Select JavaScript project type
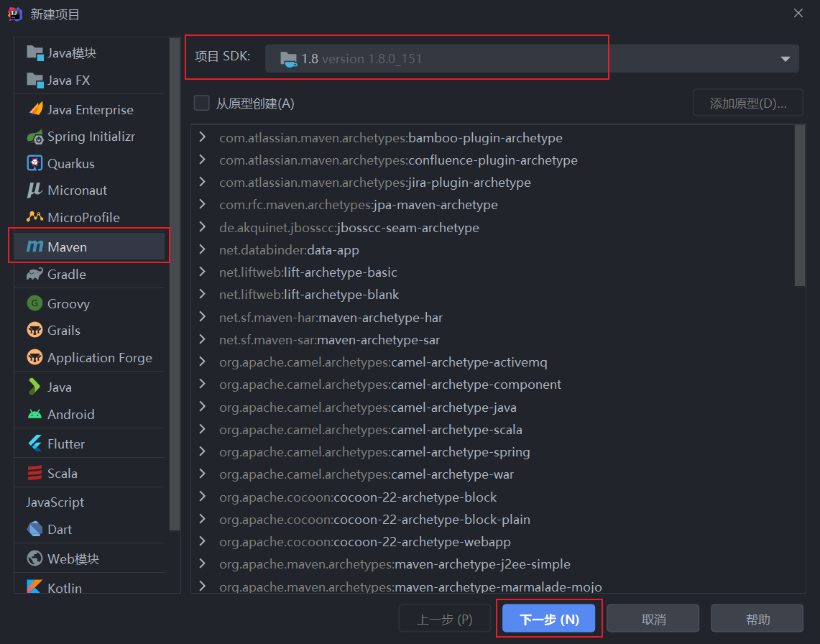 tap(55, 502)
